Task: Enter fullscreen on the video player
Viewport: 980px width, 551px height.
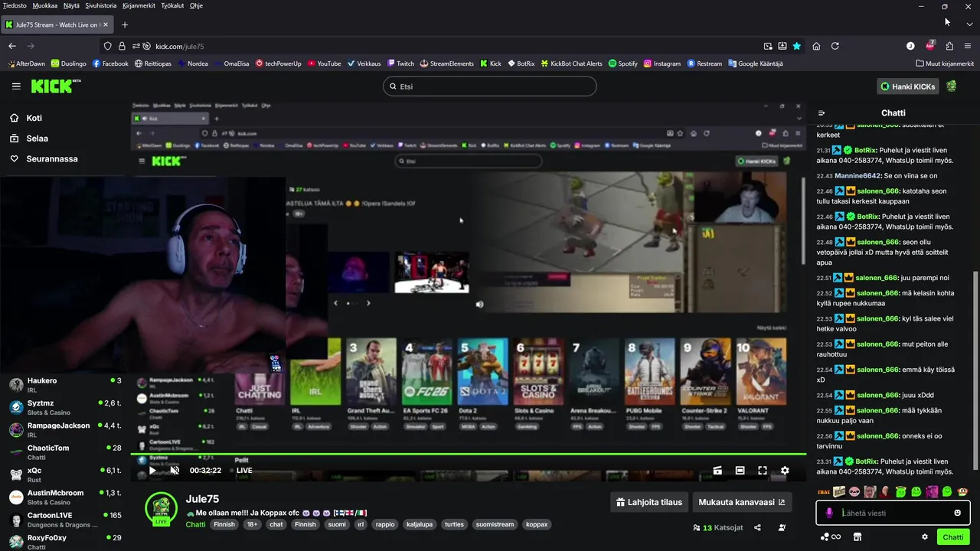Action: pos(763,471)
